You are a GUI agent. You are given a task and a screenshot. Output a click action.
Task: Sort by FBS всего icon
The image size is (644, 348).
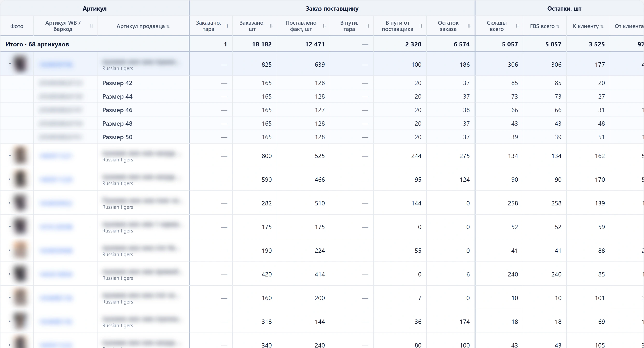(x=558, y=26)
